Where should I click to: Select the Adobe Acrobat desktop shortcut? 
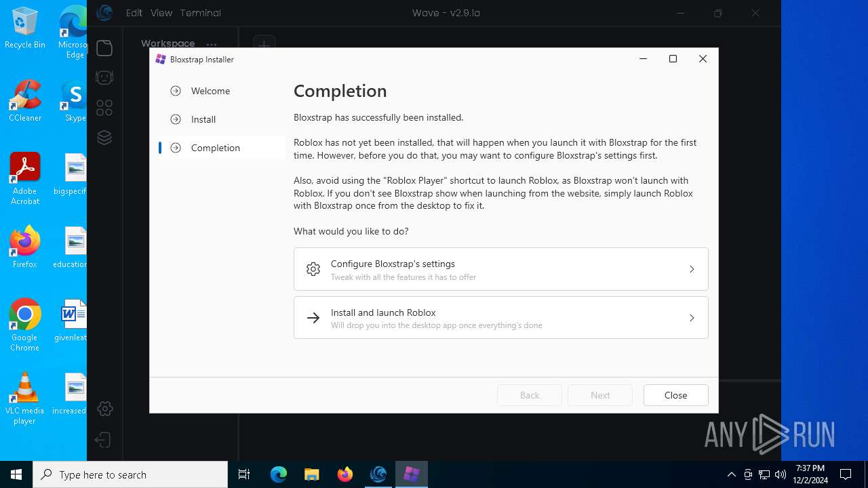pos(25,179)
